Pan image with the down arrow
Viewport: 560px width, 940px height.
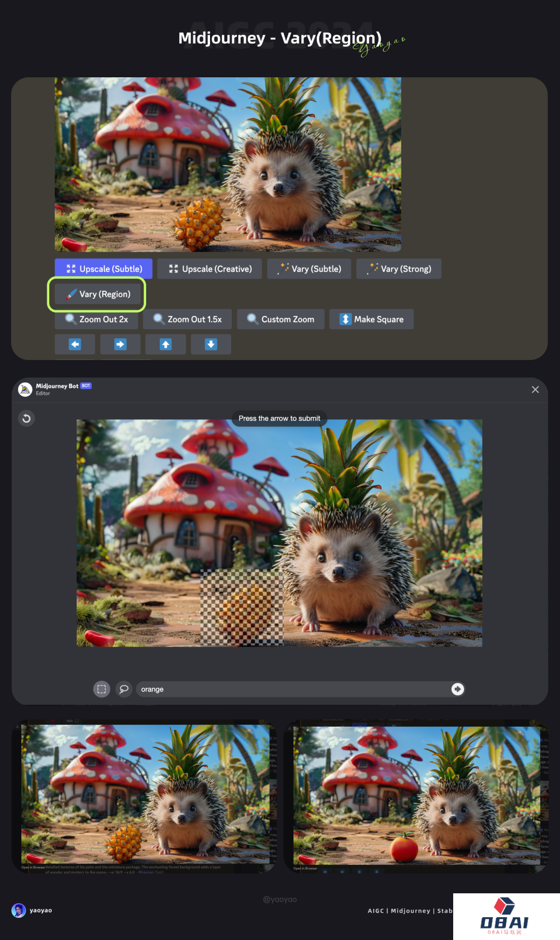(x=211, y=344)
